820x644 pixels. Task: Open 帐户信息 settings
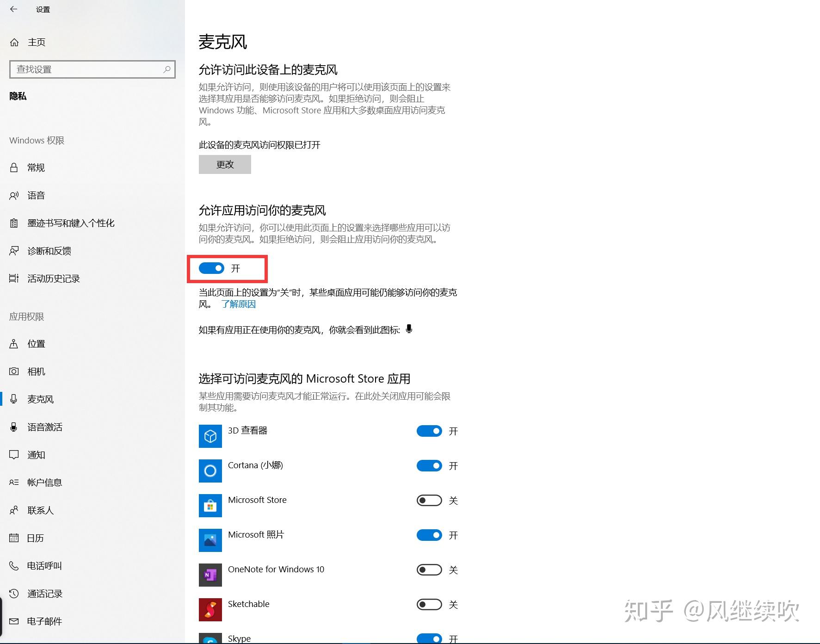coord(44,483)
